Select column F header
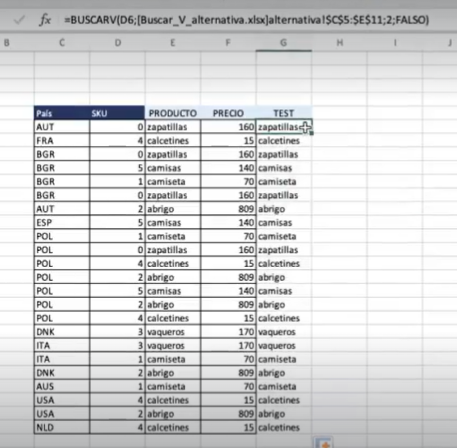This screenshot has height=448, width=457. coord(228,43)
